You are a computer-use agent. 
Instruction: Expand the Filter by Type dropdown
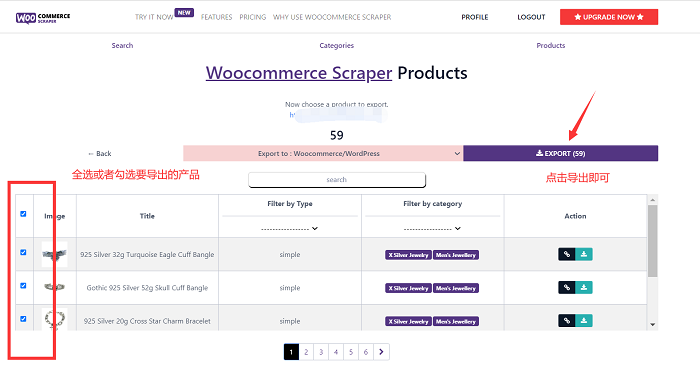pos(290,229)
